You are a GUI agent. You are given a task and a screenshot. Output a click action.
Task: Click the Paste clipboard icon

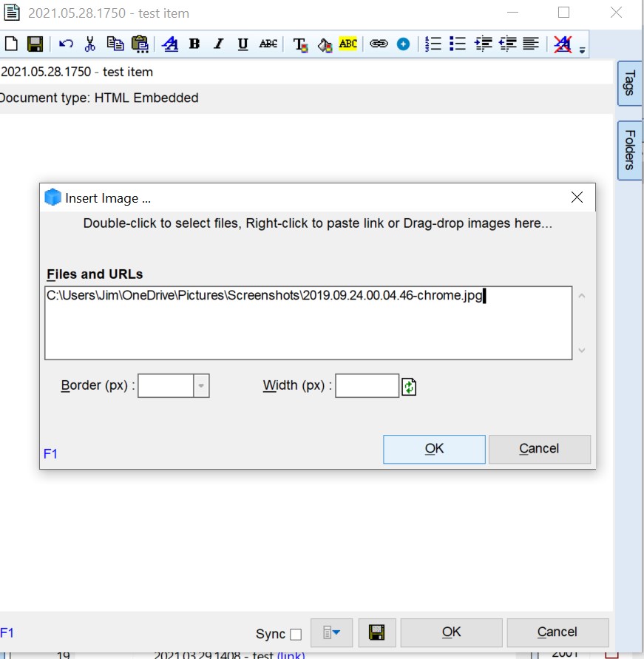[140, 44]
